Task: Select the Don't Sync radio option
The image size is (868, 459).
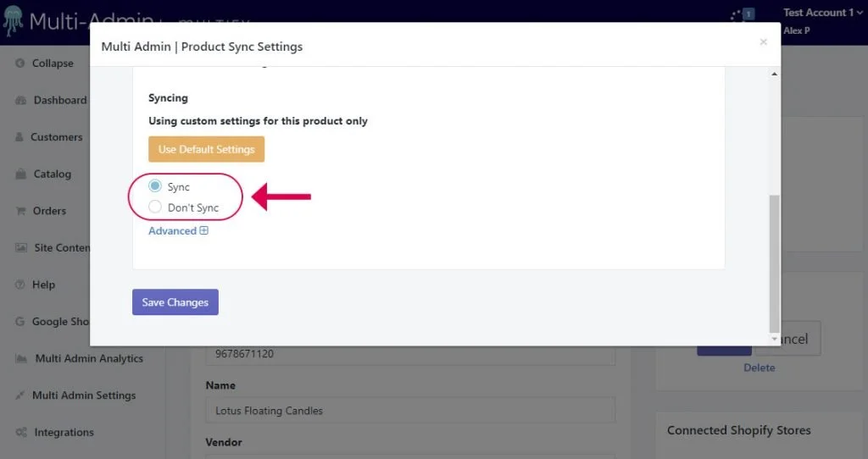Action: 155,207
